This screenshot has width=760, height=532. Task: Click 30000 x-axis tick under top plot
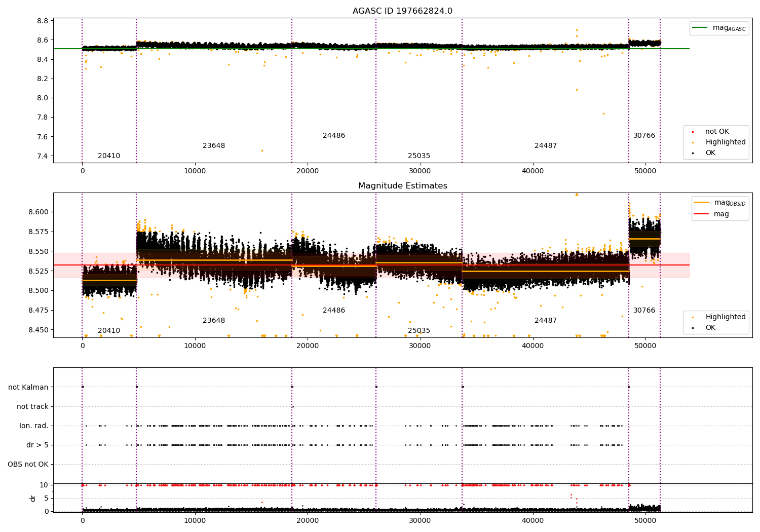420,171
